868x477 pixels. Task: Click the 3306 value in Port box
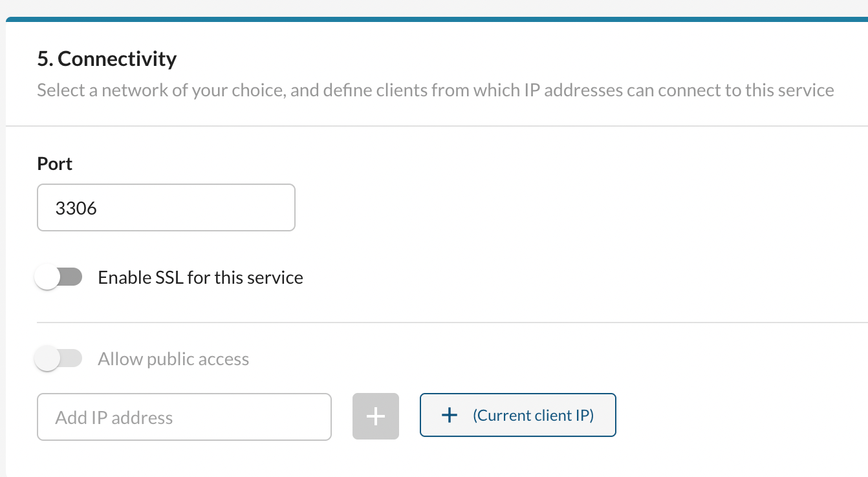76,208
